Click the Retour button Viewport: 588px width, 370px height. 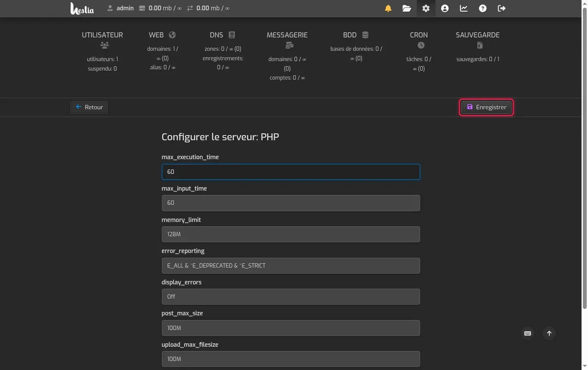[89, 107]
